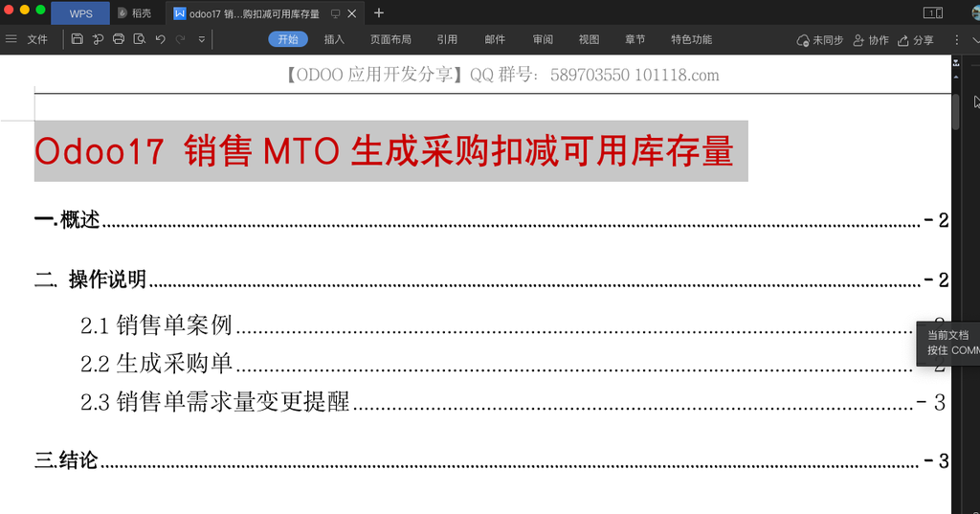Add a new tab with plus icon
The width and height of the screenshot is (980, 514).
379,12
